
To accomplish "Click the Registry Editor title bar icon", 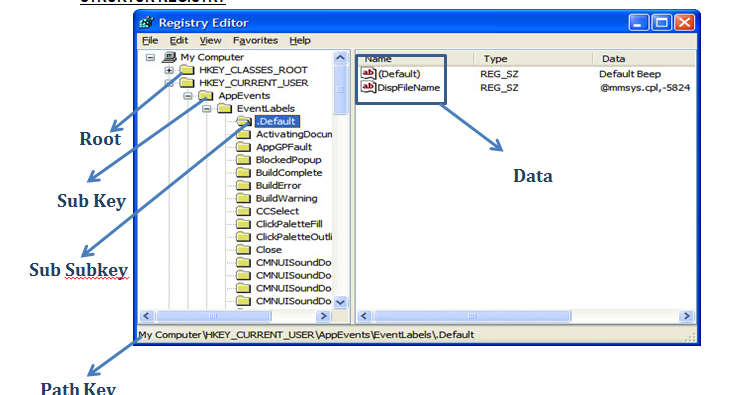I will [x=146, y=23].
